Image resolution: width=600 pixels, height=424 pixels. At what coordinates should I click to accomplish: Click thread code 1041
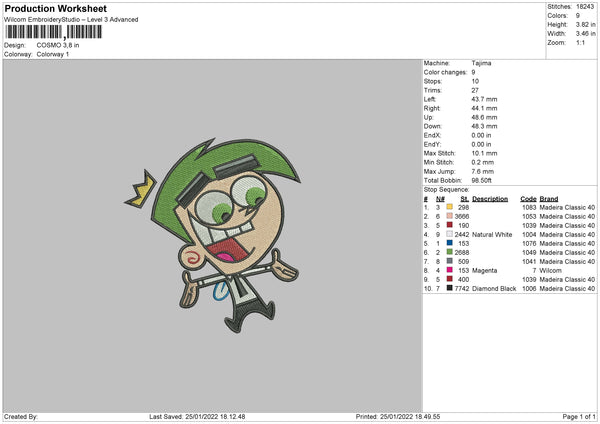(529, 261)
